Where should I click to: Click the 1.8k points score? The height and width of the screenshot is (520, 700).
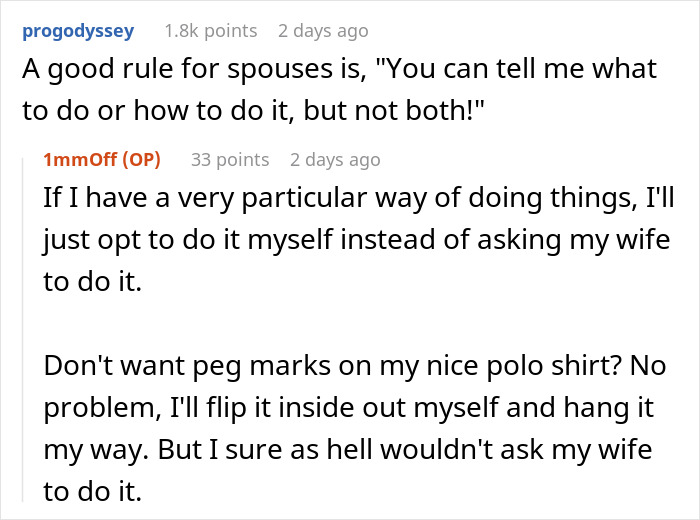click(227, 30)
